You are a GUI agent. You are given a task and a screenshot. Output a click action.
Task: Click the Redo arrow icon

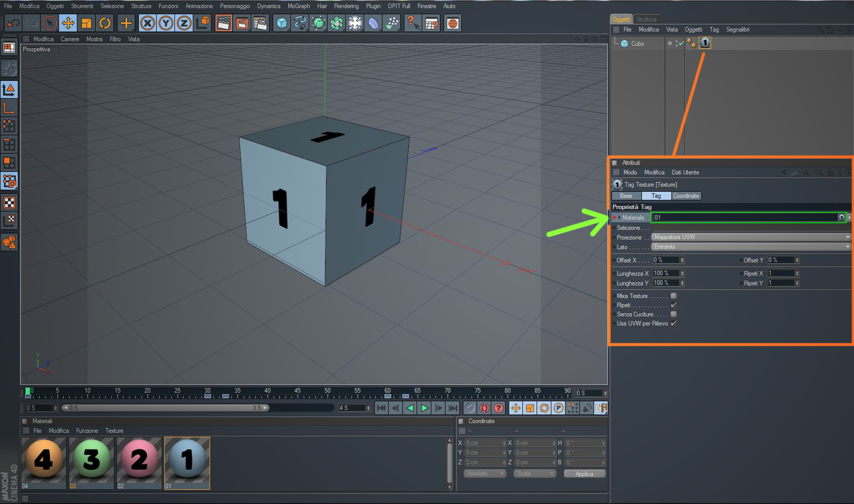tap(31, 23)
